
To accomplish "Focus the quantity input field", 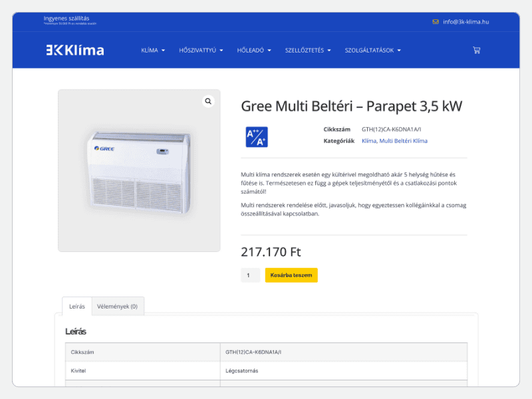I will 251,275.
